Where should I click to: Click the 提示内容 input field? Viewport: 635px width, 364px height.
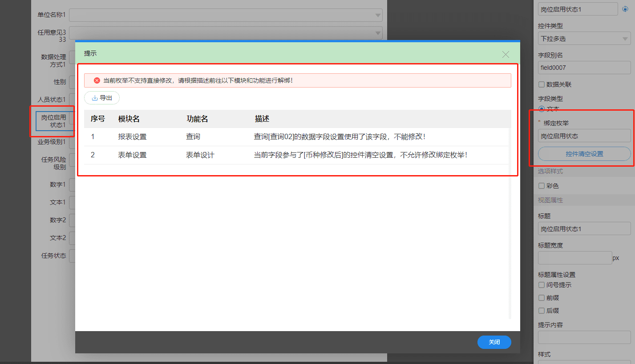tap(584, 337)
